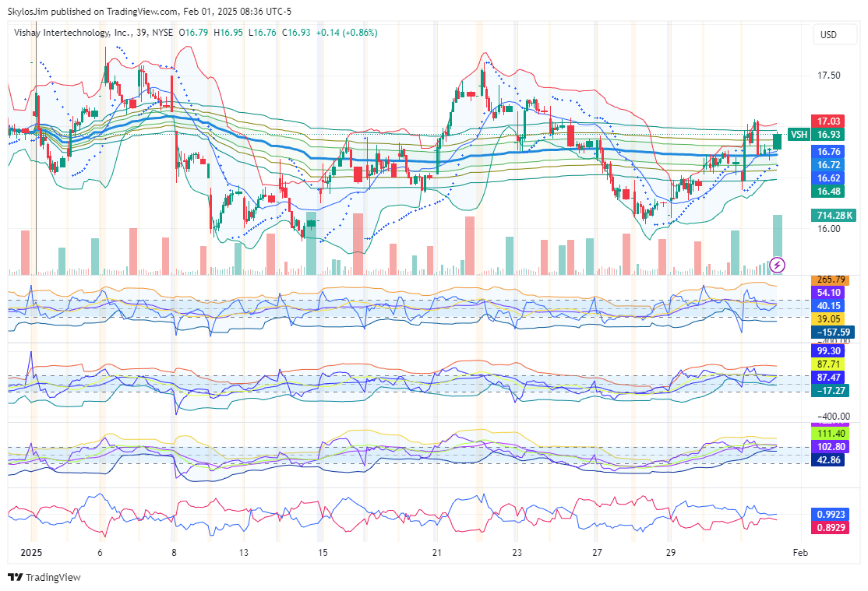This screenshot has width=868, height=591.
Task: Click the orange 265.79 indicator label
Action: (x=831, y=280)
